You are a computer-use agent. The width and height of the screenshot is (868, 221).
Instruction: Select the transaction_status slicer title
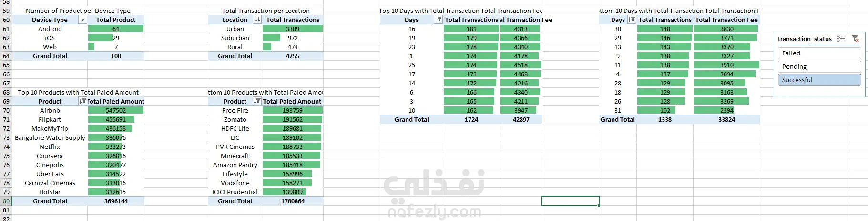(x=805, y=39)
